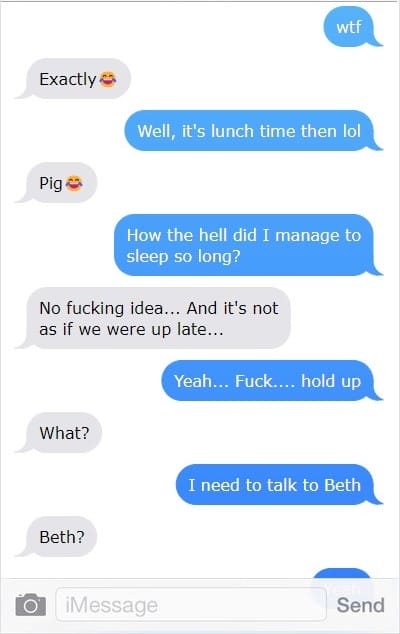Select the 'wtf' blue message bubble
Screen dimensions: 400x634
pyautogui.click(x=350, y=27)
